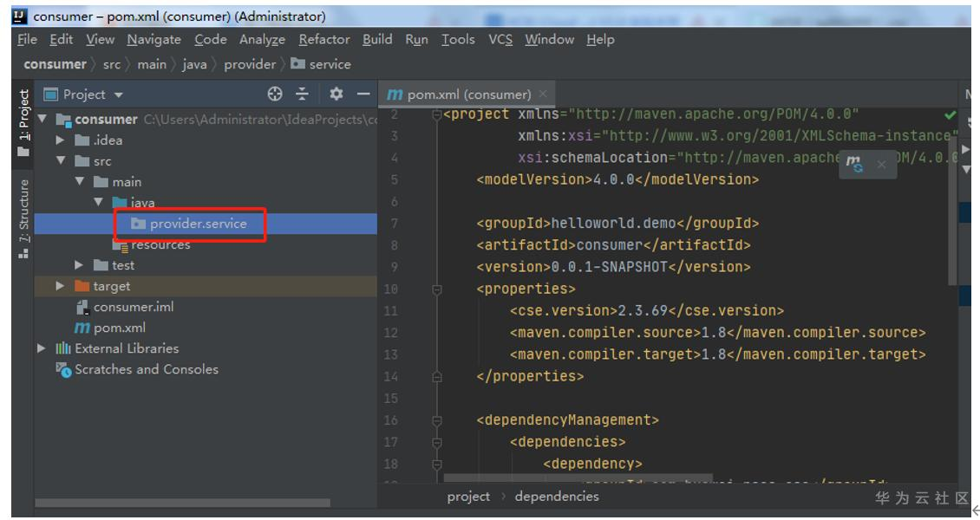Image resolution: width=980 pixels, height=520 pixels.
Task: Open the Navigate menu
Action: point(154,39)
